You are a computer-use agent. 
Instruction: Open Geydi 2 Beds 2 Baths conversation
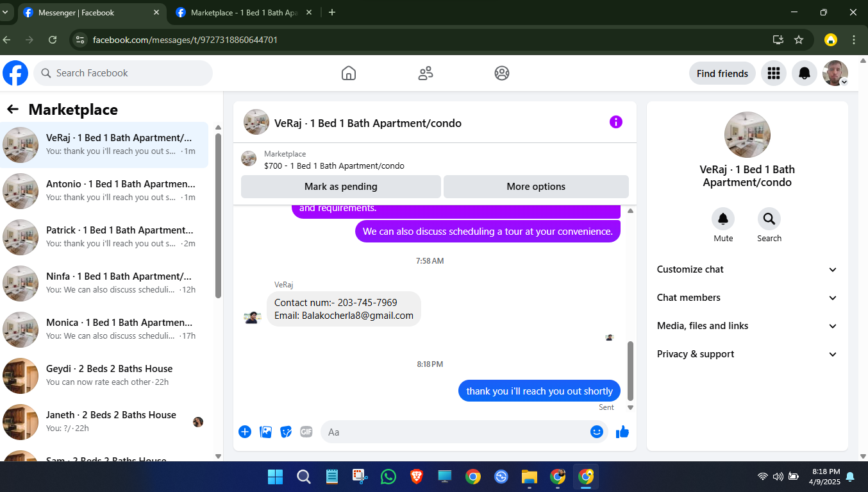click(x=104, y=376)
